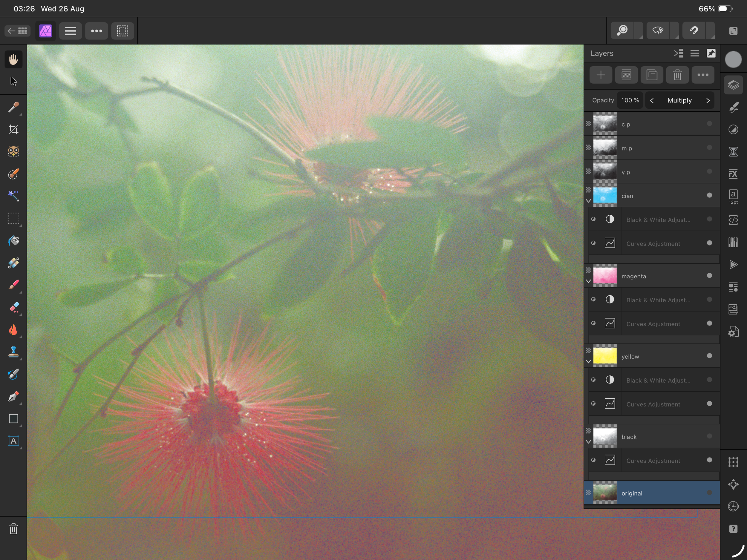
Task: Open the Layers panel list options menu
Action: (695, 53)
